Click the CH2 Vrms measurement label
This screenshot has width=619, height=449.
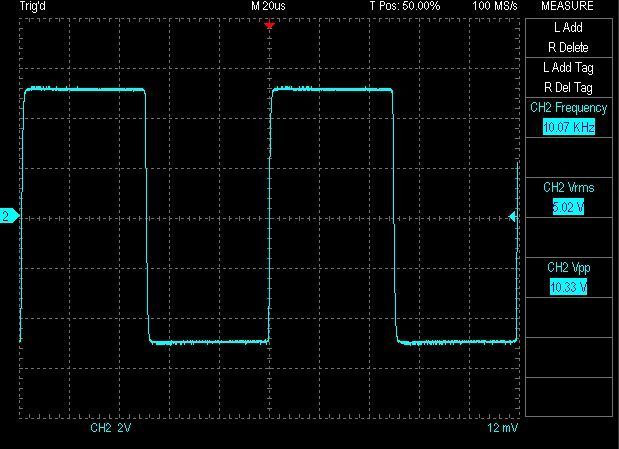coord(568,187)
